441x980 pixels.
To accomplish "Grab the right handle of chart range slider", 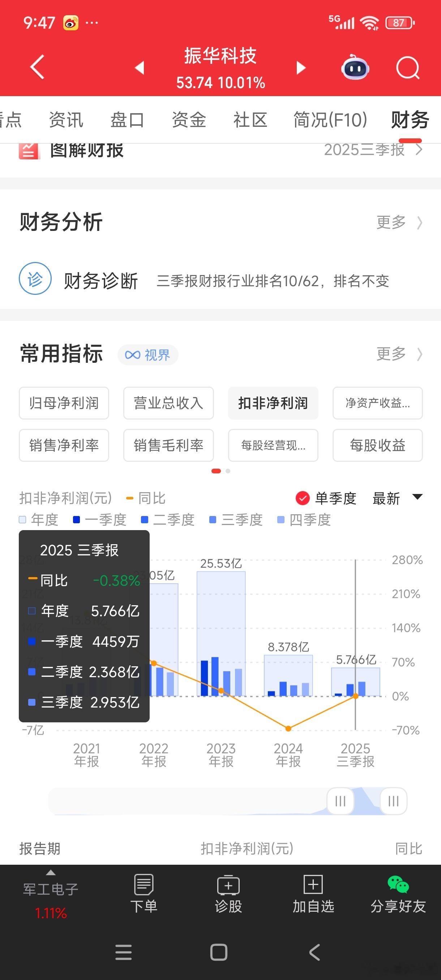I will (x=393, y=801).
